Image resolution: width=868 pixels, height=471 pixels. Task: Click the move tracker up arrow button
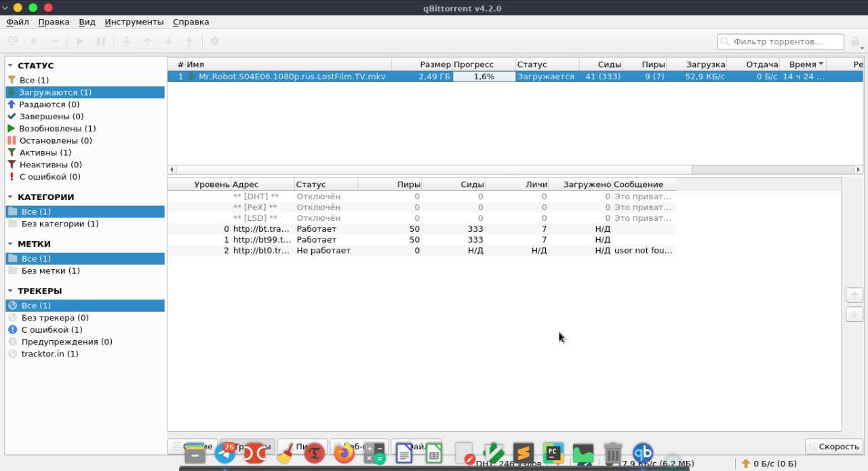[x=854, y=295]
